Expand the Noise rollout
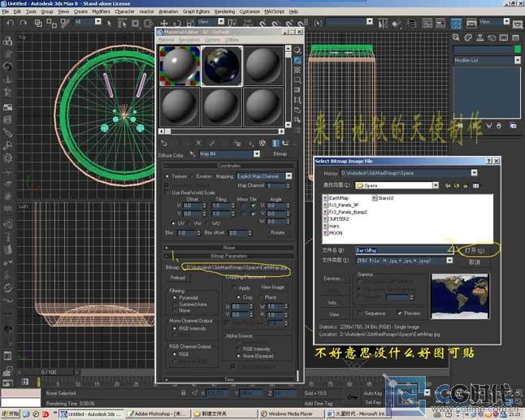 (228, 248)
